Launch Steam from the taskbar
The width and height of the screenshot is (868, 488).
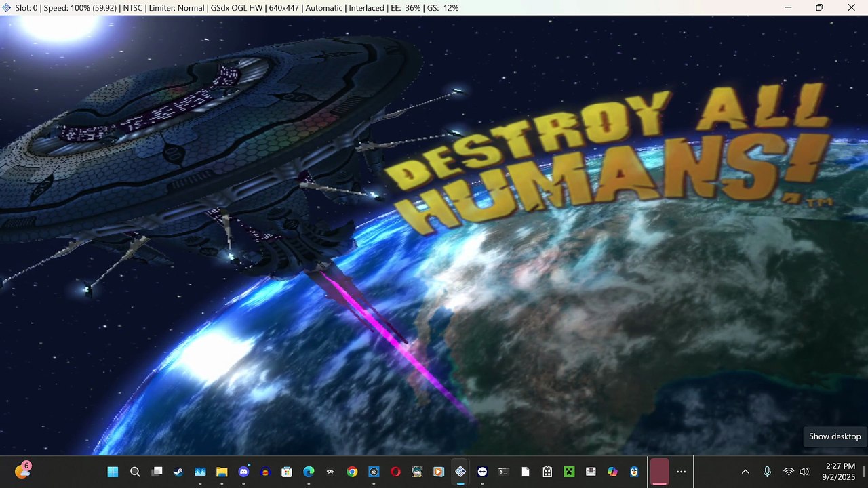click(178, 472)
